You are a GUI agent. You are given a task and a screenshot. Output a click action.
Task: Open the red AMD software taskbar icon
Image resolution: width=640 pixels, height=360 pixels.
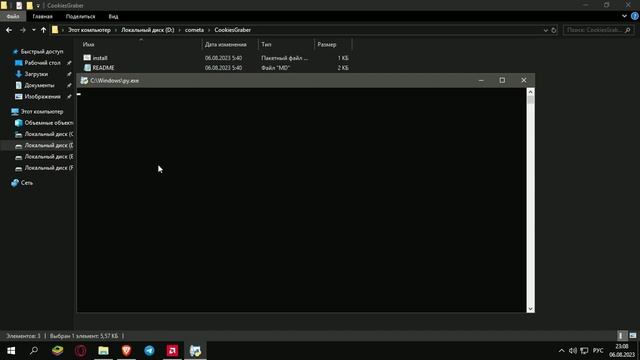pos(172,351)
